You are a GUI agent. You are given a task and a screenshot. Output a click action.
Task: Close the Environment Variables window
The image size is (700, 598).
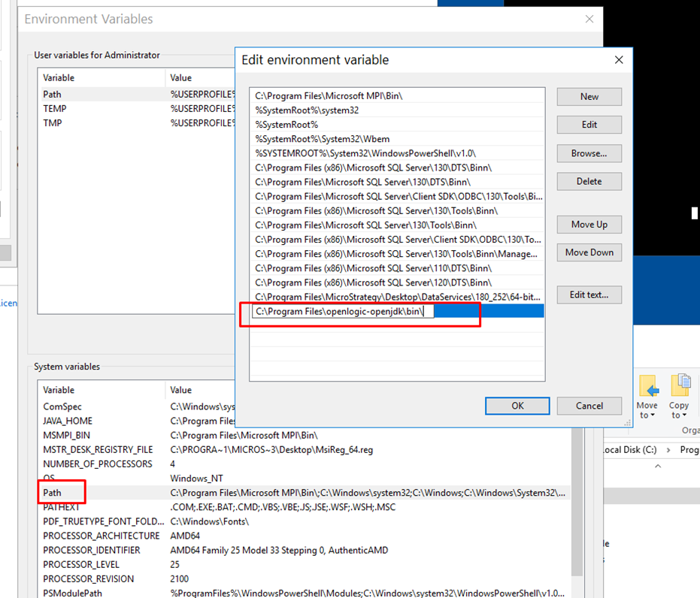(x=589, y=19)
